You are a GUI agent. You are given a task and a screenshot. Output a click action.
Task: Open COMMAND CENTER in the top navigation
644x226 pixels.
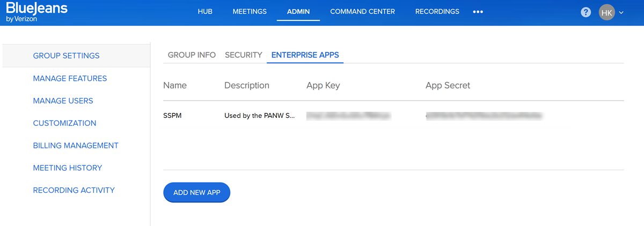point(362,12)
